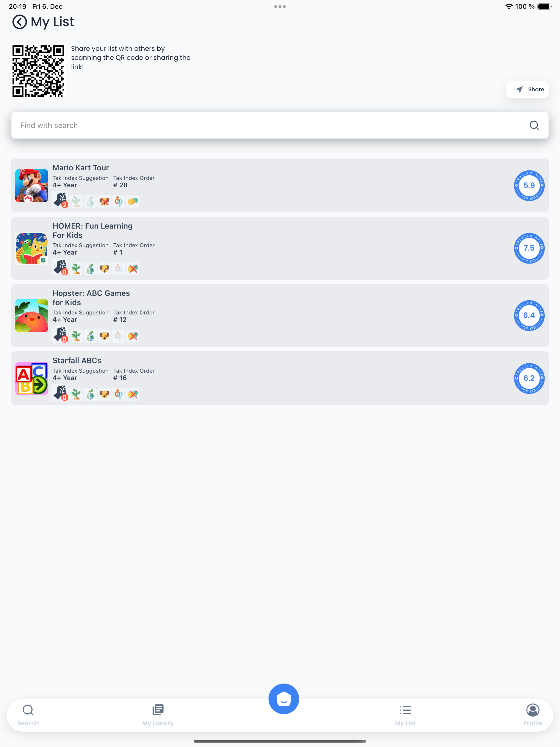Tap the blue center home button

284,699
